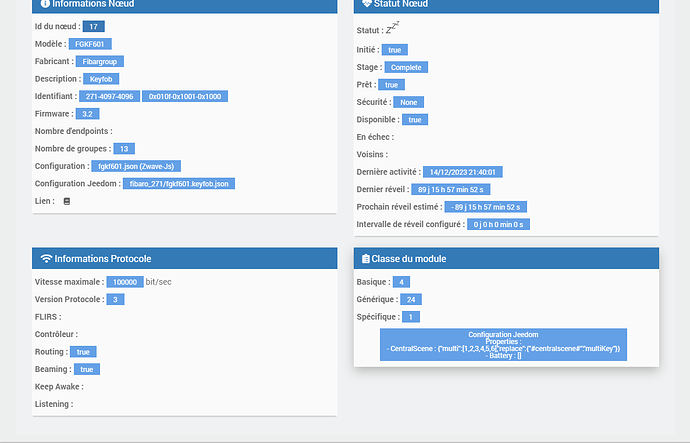Click the Voisins label
690x443 pixels.
click(372, 154)
